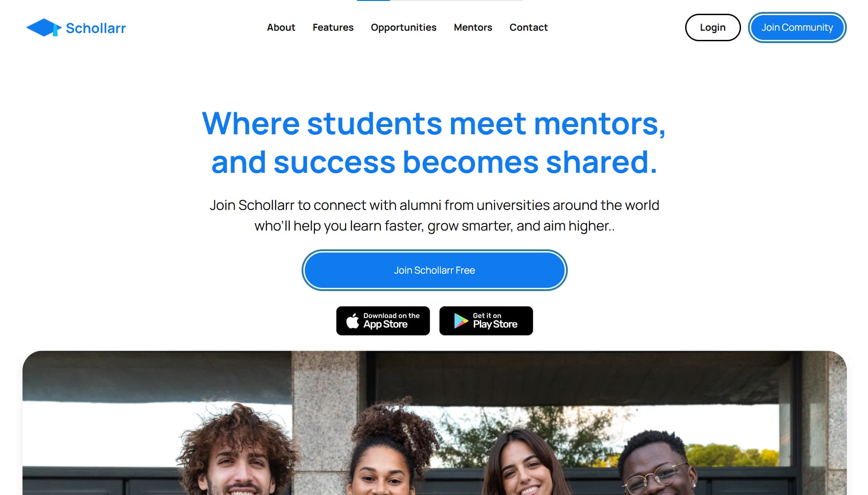Open the About page in navigation
This screenshot has width=868, height=495.
[281, 27]
